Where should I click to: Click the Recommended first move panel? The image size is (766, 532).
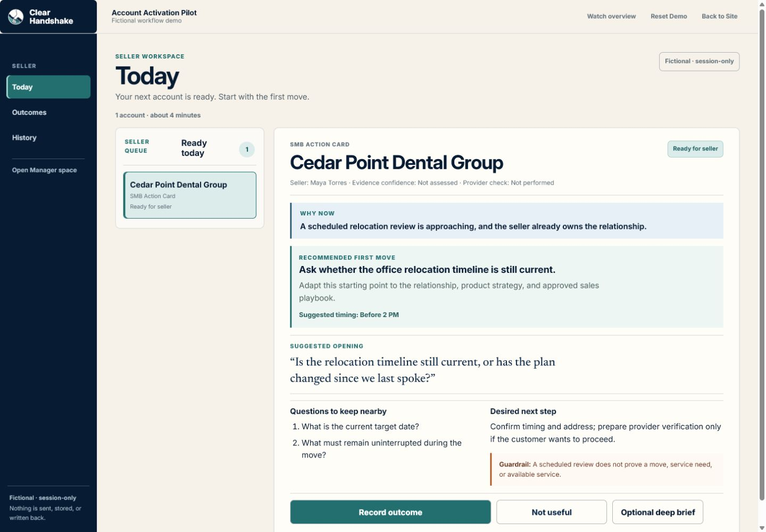click(x=506, y=287)
